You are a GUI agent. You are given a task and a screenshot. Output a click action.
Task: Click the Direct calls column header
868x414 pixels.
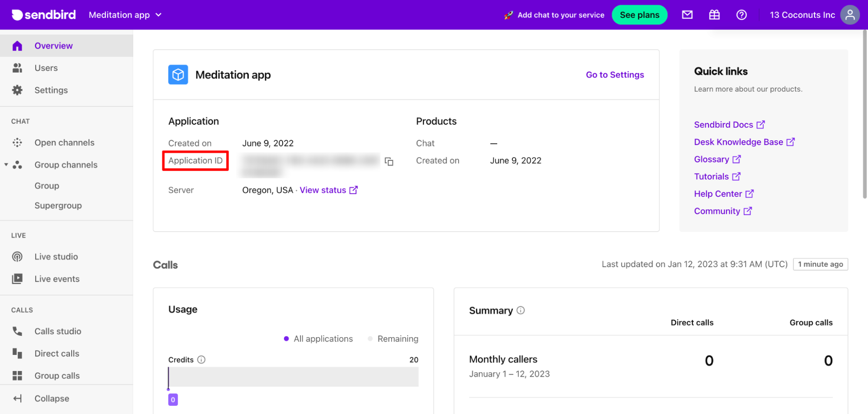tap(692, 322)
